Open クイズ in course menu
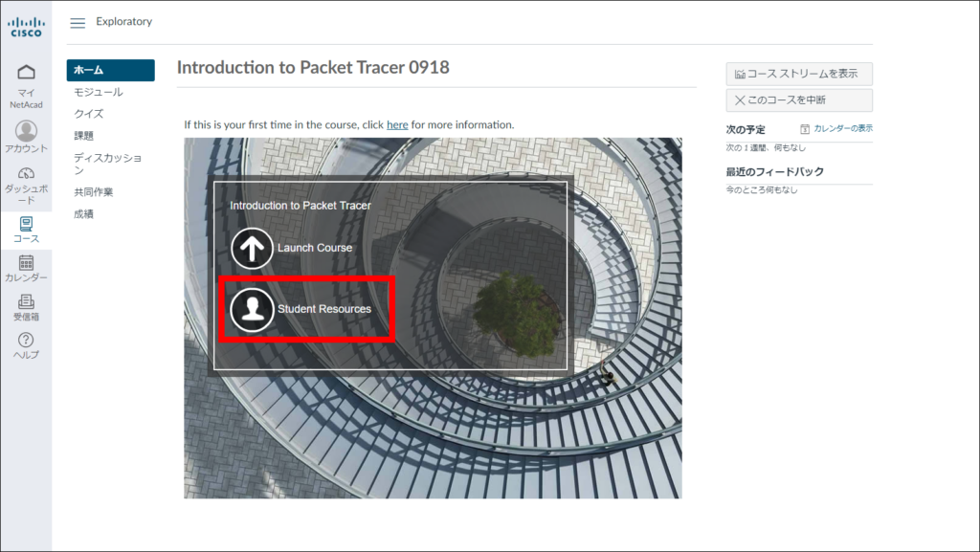Viewport: 980px width, 552px height. pos(89,114)
